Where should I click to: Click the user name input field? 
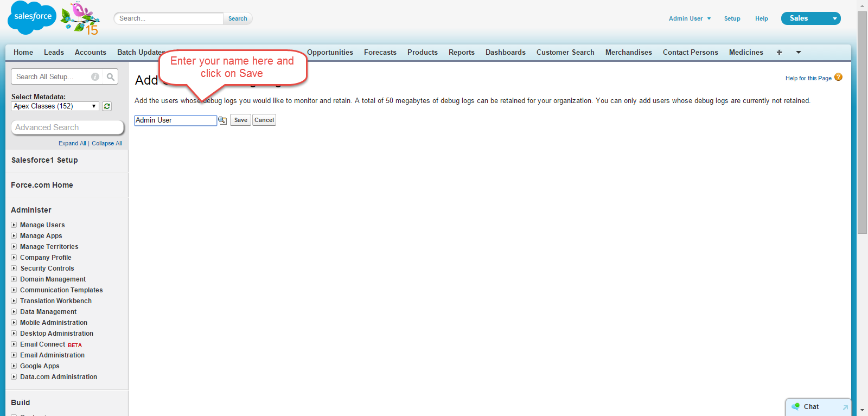[x=175, y=120]
